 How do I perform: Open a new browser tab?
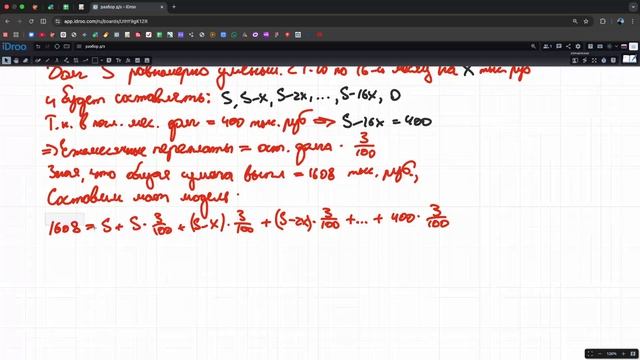[x=174, y=7]
